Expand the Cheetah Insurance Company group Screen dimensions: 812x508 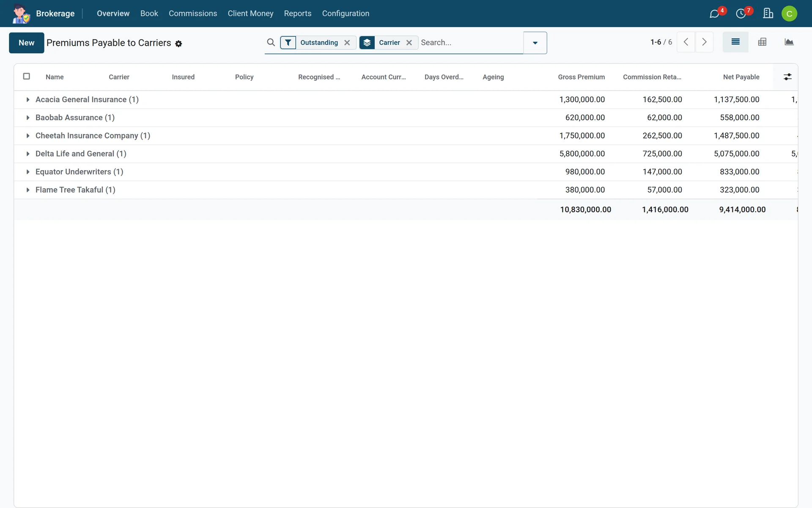(28, 136)
